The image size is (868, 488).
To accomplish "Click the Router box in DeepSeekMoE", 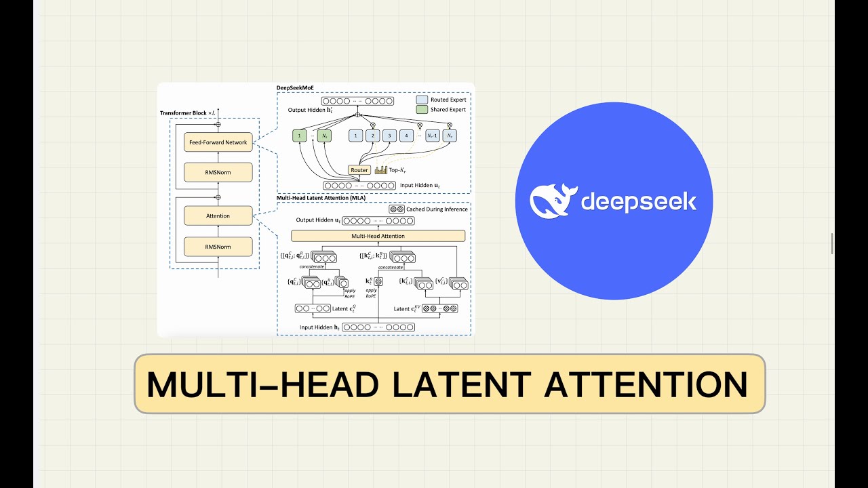I will click(x=359, y=170).
